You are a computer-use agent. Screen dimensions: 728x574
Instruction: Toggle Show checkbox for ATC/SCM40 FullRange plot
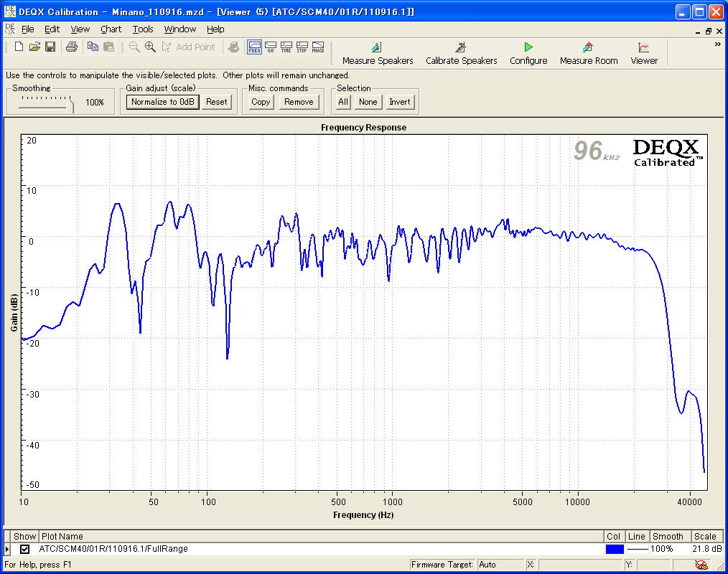(24, 549)
